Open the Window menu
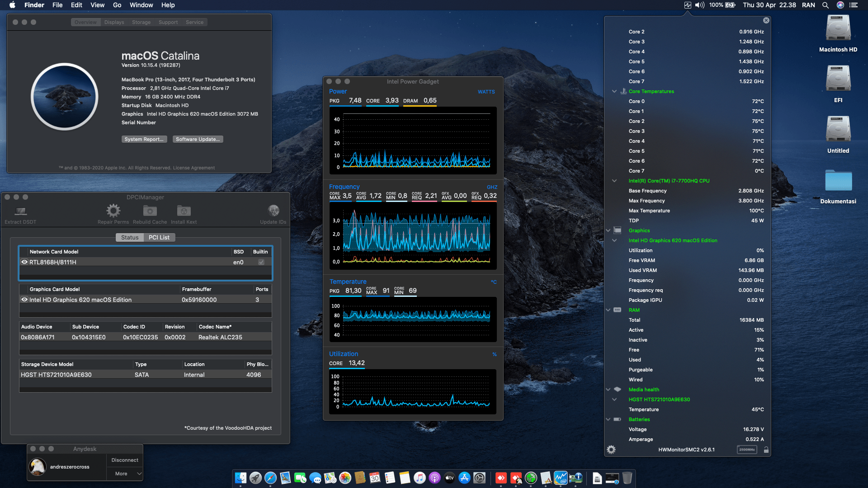The image size is (868, 488). coord(141,5)
